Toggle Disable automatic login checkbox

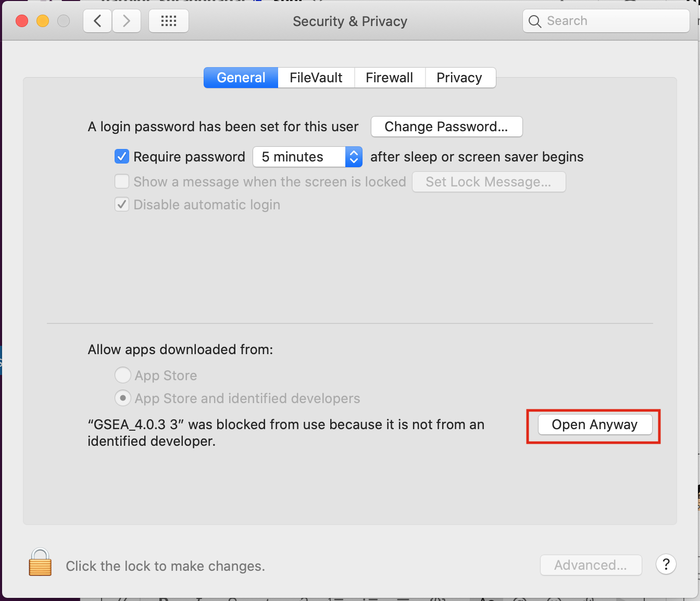tap(122, 205)
